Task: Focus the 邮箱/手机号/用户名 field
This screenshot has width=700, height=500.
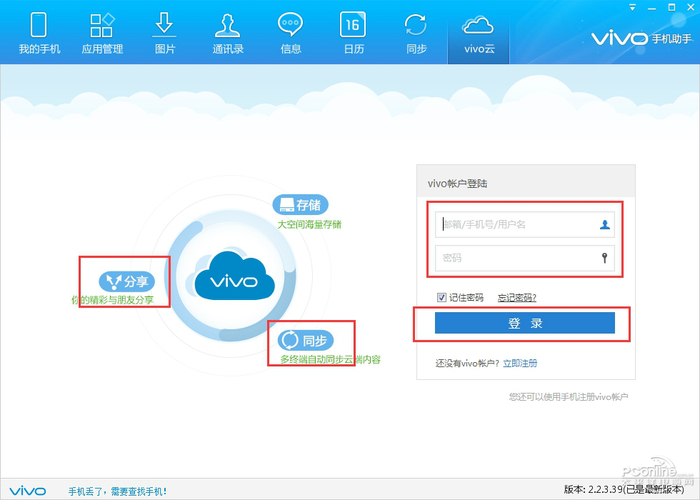Action: click(525, 224)
